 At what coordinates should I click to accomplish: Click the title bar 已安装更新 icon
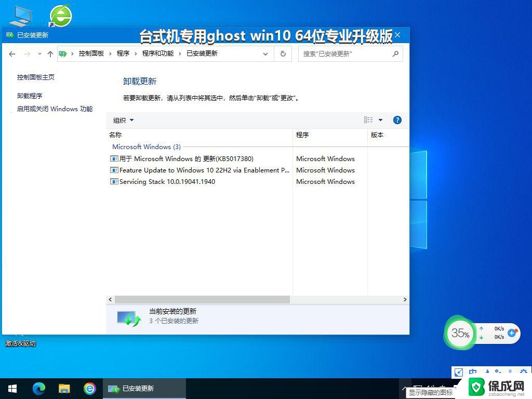point(10,35)
